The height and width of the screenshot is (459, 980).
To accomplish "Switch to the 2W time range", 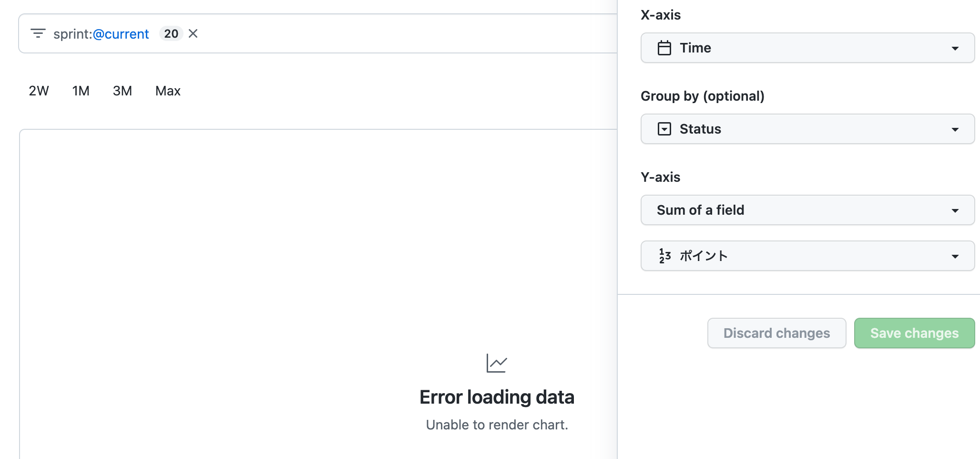I will (x=38, y=91).
